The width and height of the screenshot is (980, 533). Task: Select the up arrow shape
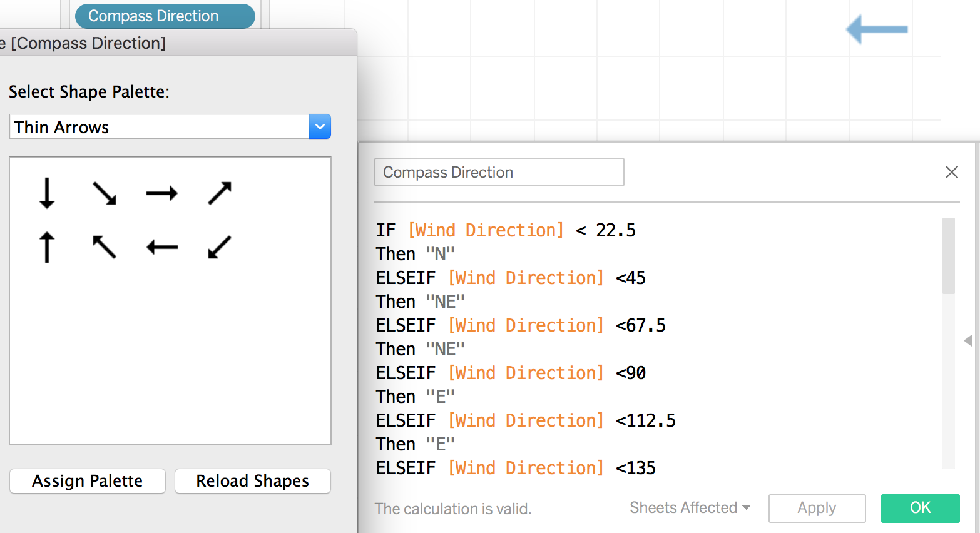(x=47, y=247)
